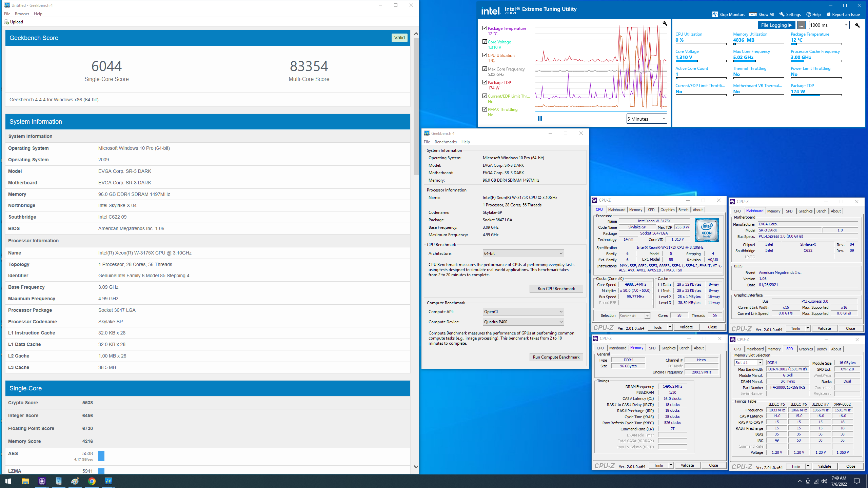Click the volume icon in system tray

pyautogui.click(x=824, y=481)
